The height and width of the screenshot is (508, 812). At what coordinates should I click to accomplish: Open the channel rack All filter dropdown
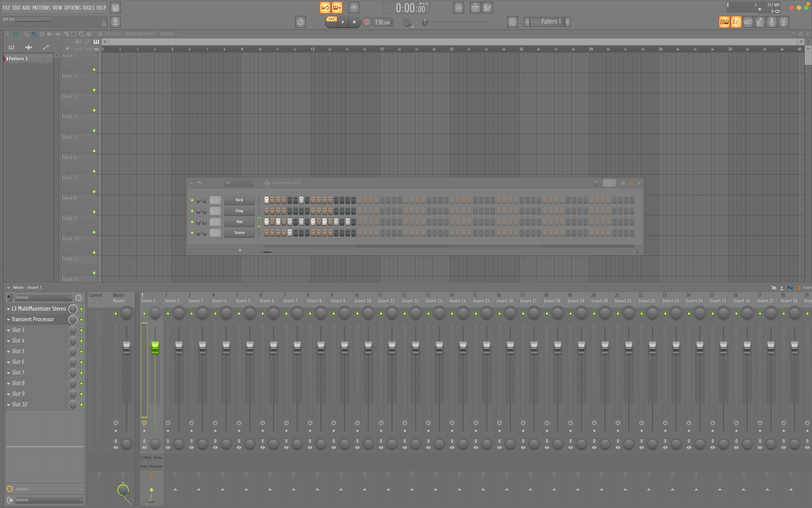tap(239, 183)
